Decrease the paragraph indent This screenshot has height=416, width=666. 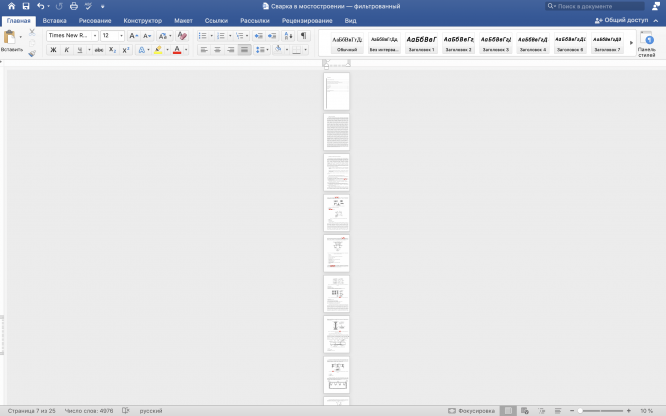click(258, 36)
